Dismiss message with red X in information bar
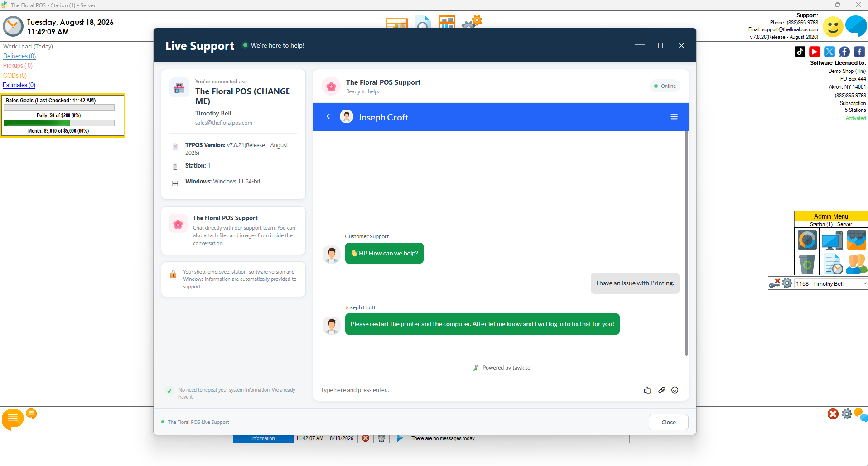This screenshot has width=868, height=466. pyautogui.click(x=366, y=438)
